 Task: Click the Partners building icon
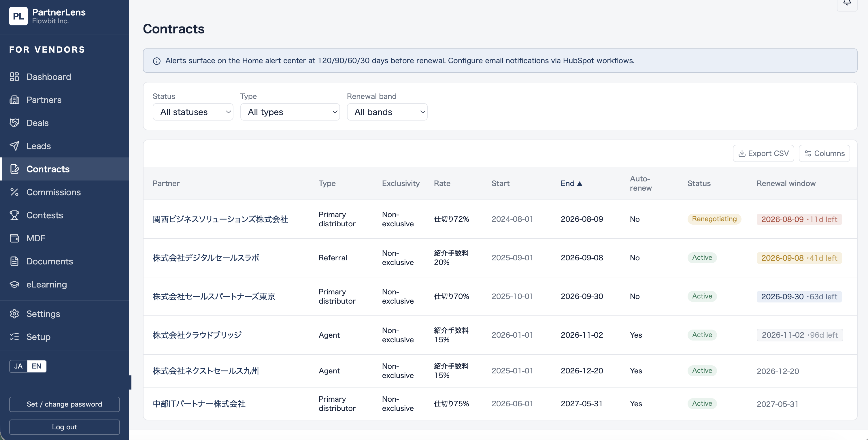(x=14, y=100)
